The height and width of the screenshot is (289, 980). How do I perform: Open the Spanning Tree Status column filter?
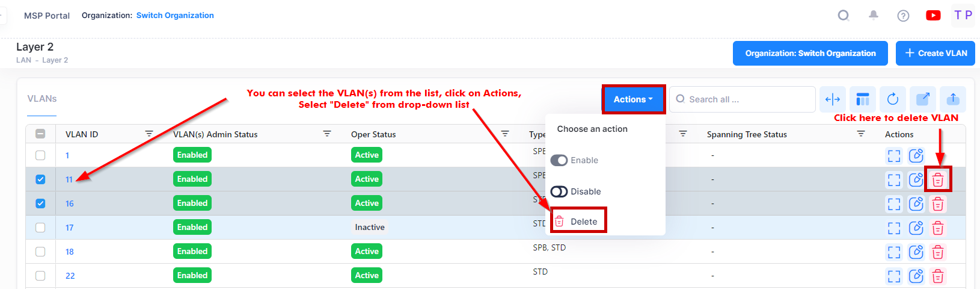point(861,134)
